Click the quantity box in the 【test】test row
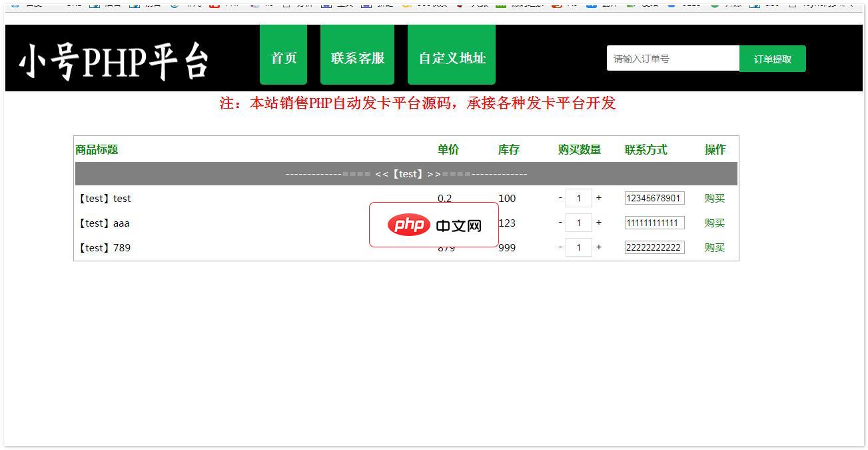 579,198
